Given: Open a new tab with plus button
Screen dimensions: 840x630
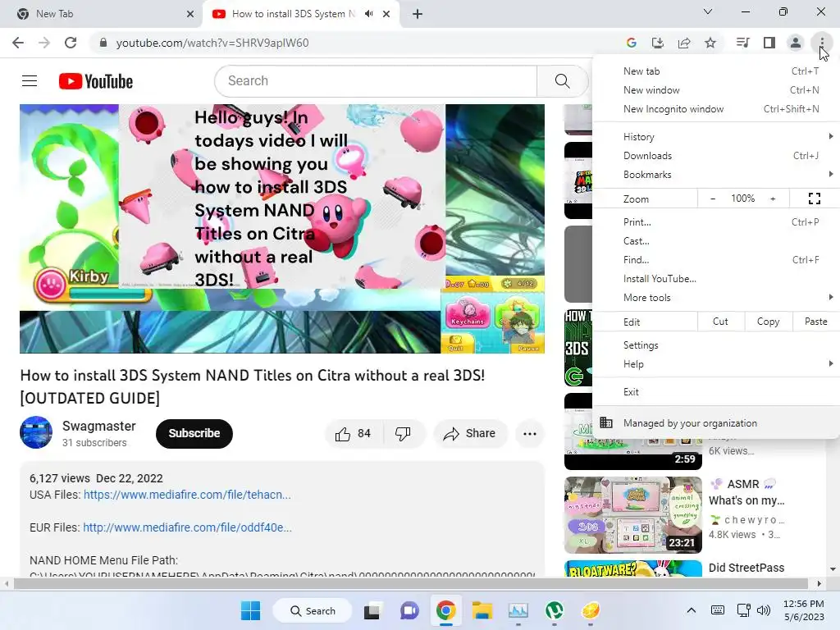Looking at the screenshot, I should (x=418, y=14).
